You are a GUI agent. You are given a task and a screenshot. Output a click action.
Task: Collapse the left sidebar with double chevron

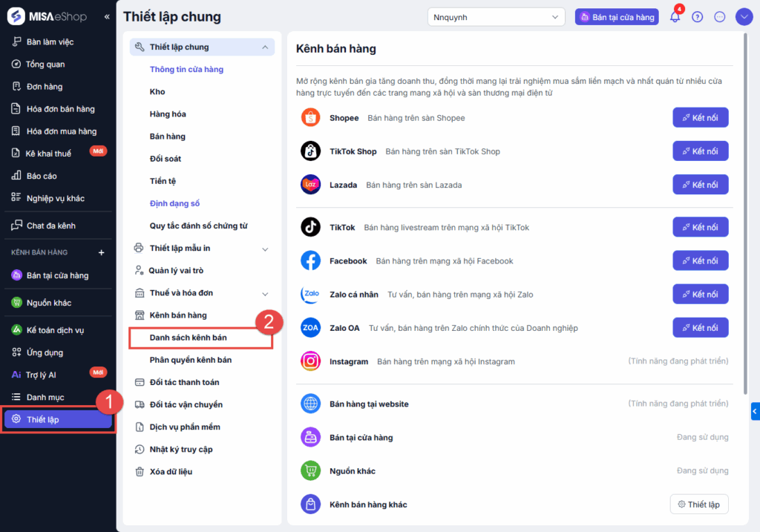107,16
